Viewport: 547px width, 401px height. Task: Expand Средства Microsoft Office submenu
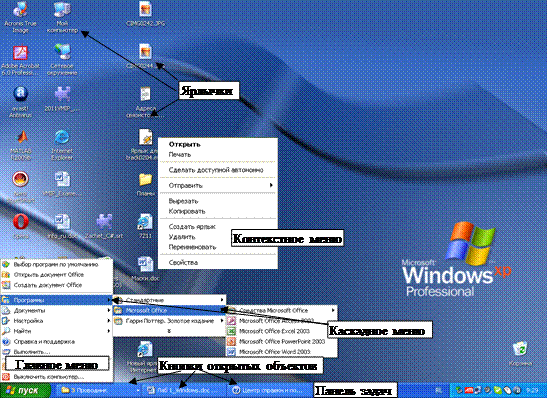282,310
